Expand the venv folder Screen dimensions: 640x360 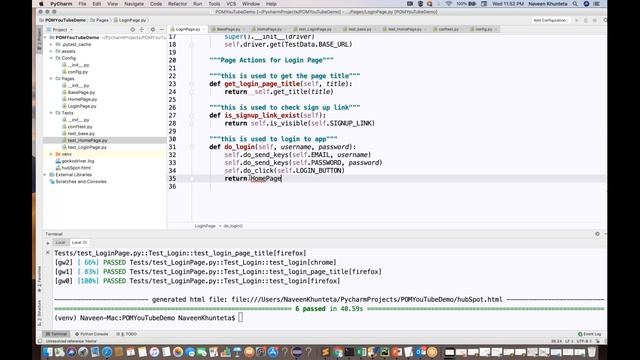click(51, 154)
